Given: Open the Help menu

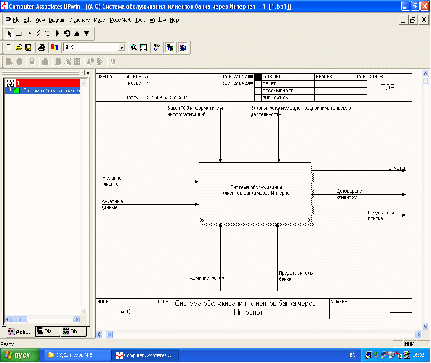Looking at the screenshot, I should tap(174, 20).
